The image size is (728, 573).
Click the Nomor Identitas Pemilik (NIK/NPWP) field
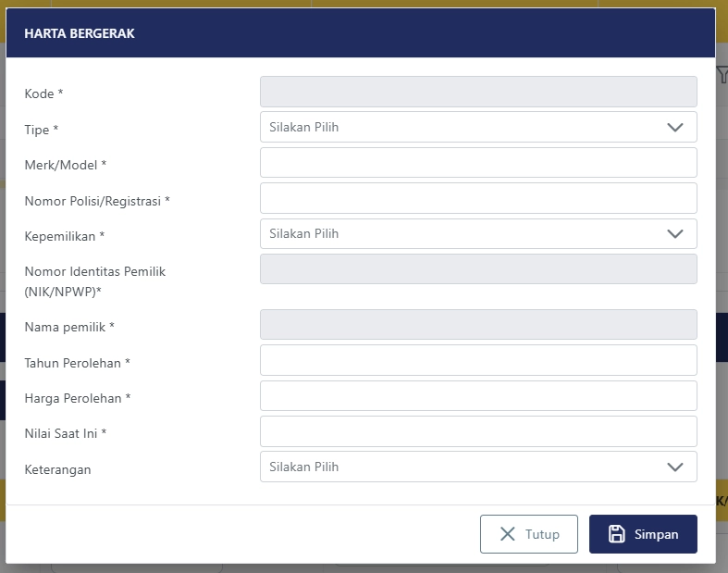[x=477, y=269]
